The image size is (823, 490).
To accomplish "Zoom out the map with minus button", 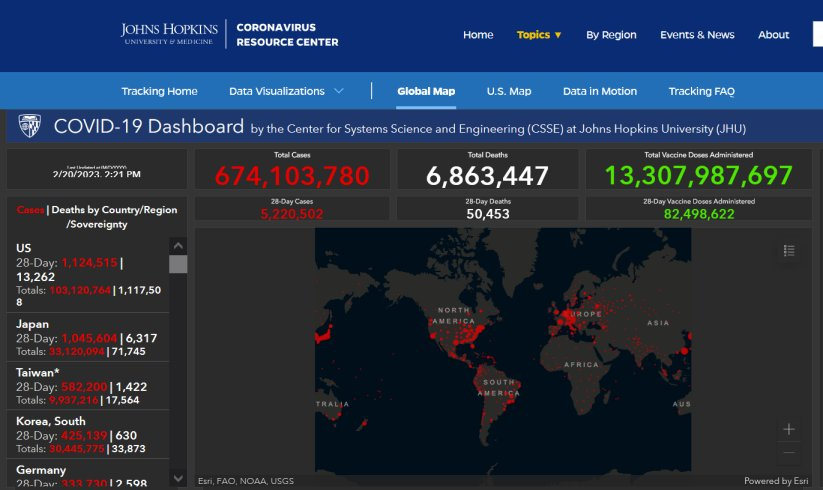I will 789,453.
